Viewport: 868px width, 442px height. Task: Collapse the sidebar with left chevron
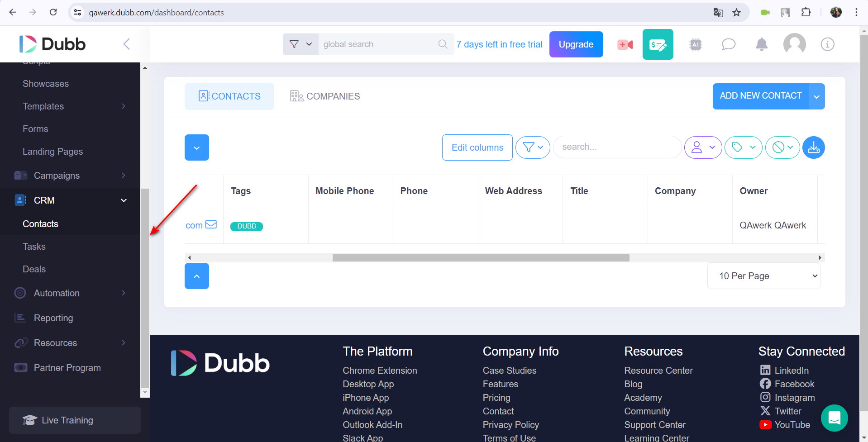click(127, 44)
